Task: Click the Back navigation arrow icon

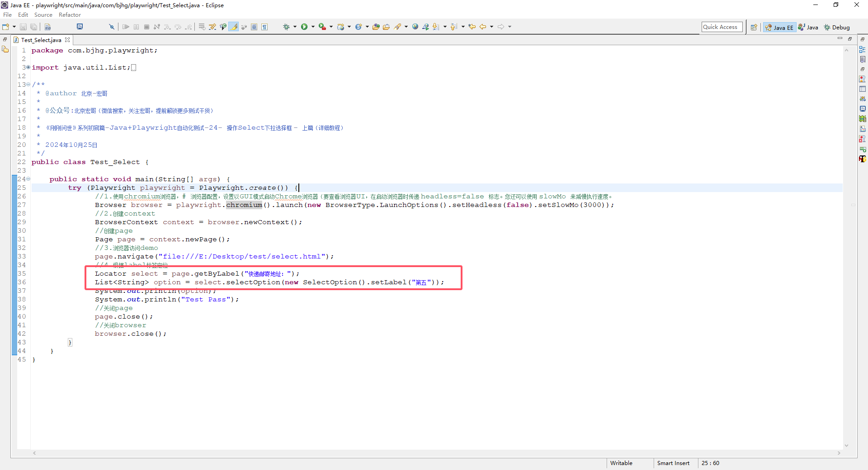Action: pyautogui.click(x=483, y=27)
